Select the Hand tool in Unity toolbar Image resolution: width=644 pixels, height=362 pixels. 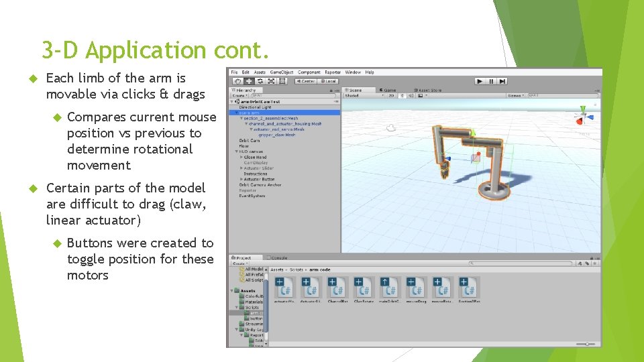[x=237, y=81]
